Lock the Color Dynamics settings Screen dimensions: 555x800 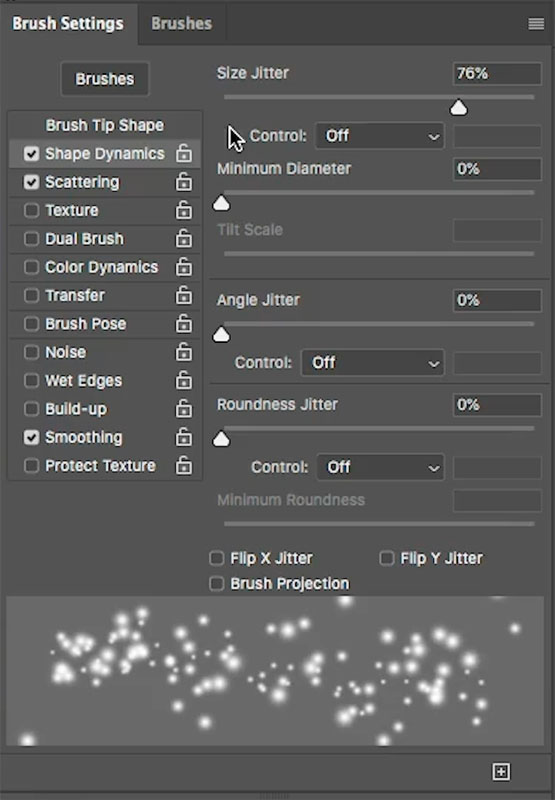(184, 267)
